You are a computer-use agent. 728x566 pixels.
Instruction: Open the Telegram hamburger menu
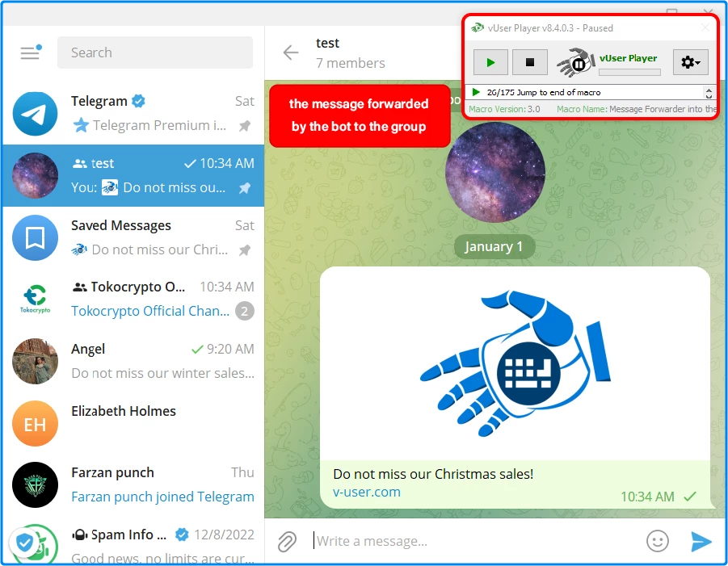pyautogui.click(x=31, y=52)
